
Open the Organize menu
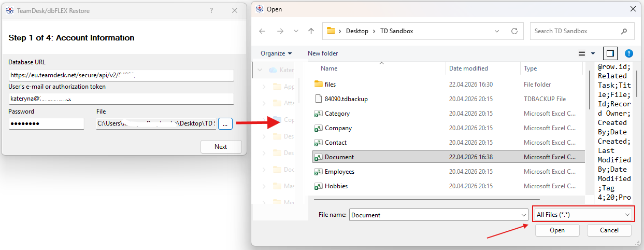click(x=276, y=53)
